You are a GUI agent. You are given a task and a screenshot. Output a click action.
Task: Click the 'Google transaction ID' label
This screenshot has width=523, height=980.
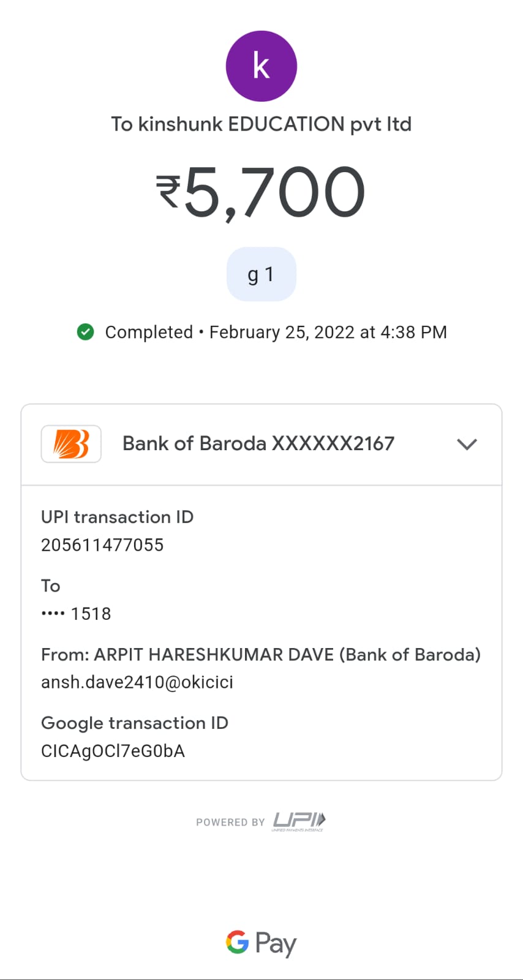(135, 723)
